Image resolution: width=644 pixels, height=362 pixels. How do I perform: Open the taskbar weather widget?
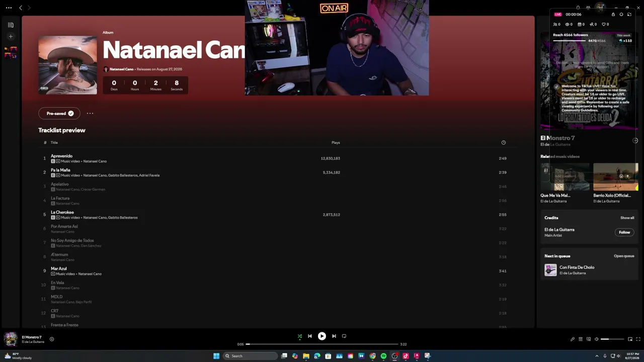pyautogui.click(x=18, y=356)
